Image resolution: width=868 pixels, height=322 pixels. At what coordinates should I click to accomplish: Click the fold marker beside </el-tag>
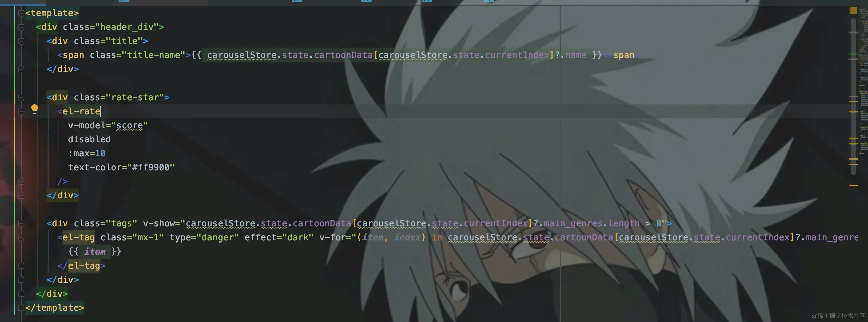pos(21,266)
